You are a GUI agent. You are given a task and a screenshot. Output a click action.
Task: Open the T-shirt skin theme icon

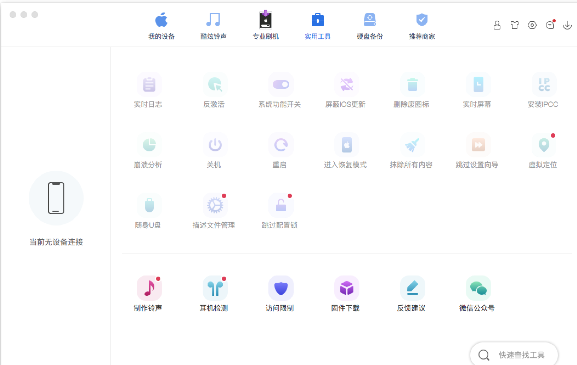tap(515, 25)
